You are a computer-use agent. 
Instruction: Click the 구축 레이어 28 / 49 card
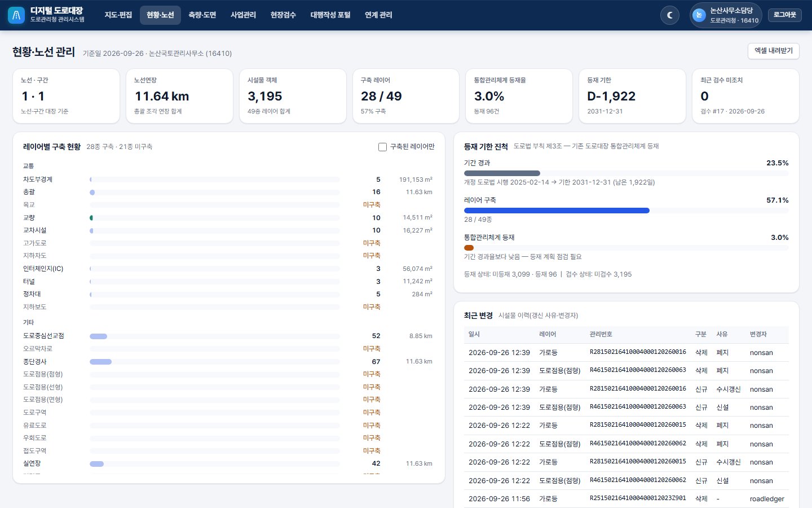pos(406,96)
